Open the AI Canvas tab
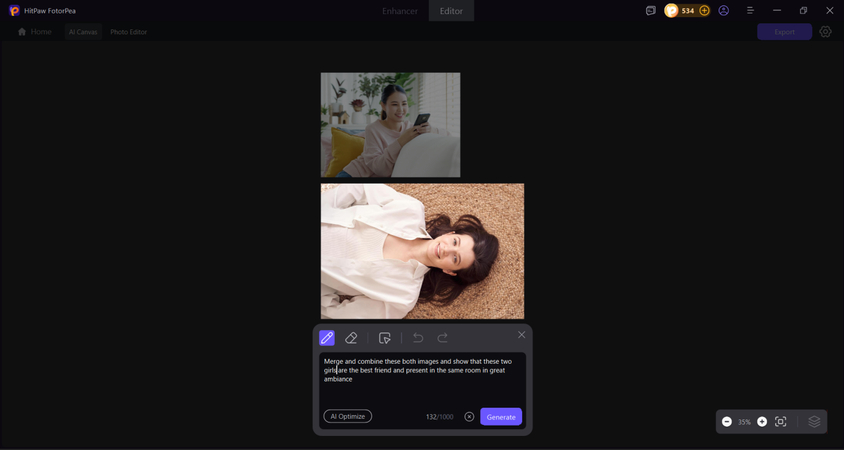844x450 pixels. [83, 32]
